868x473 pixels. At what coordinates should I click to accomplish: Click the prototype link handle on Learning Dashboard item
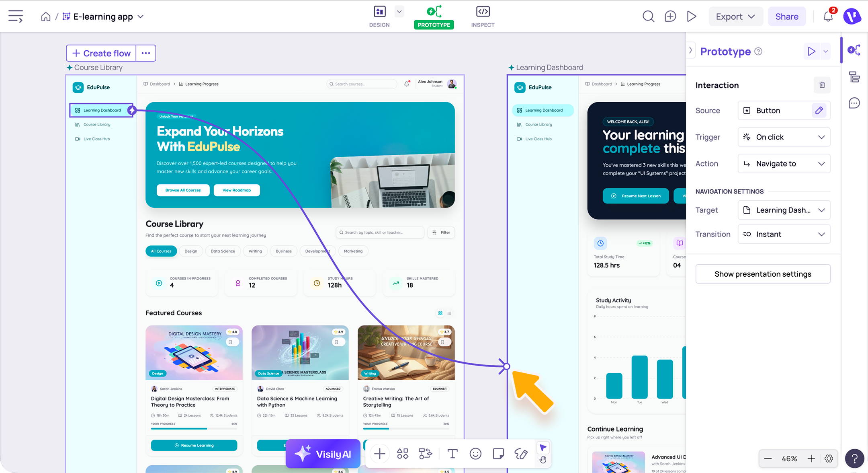[132, 110]
